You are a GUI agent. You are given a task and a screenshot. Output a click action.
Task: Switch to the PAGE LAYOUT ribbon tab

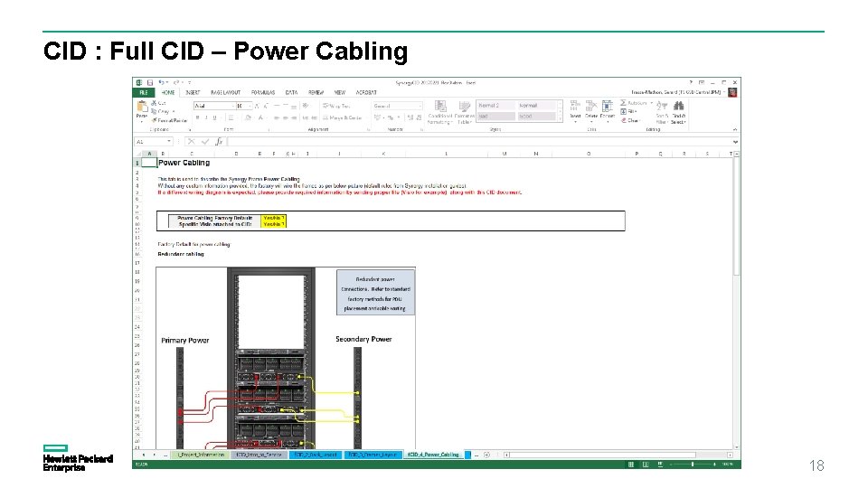click(x=225, y=92)
